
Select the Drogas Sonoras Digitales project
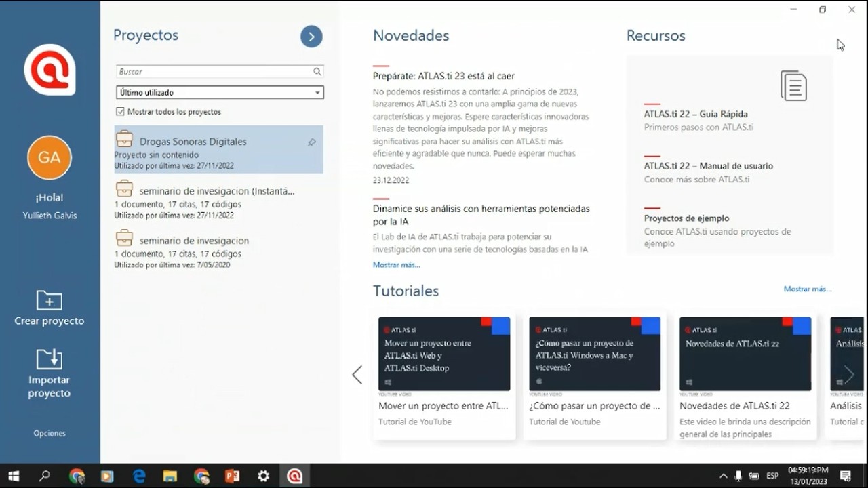coord(218,149)
